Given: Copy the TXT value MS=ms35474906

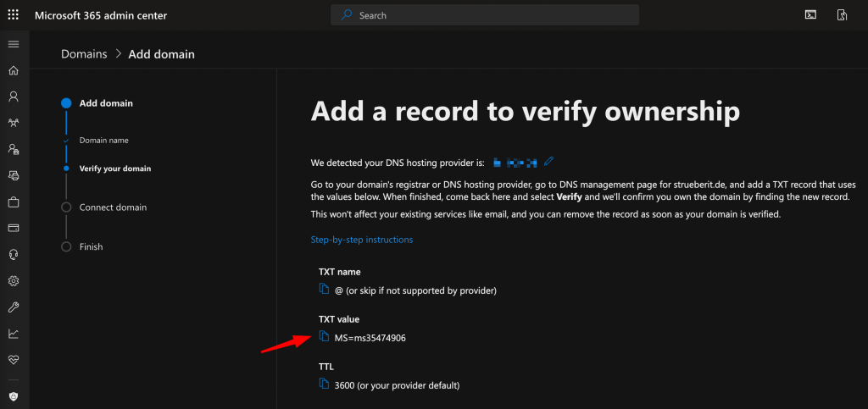Looking at the screenshot, I should [324, 337].
